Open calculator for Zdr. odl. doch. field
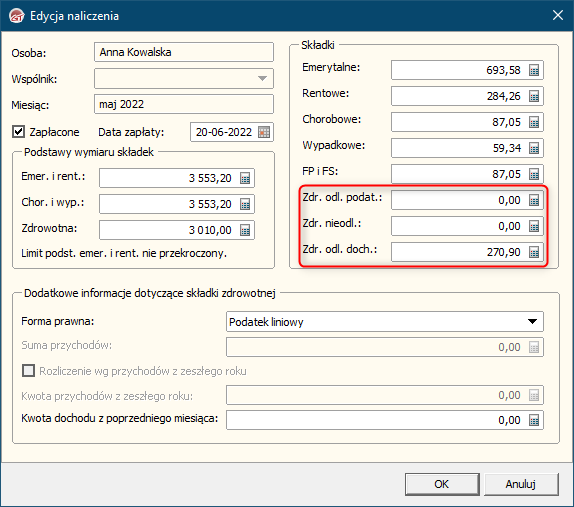 tap(534, 252)
